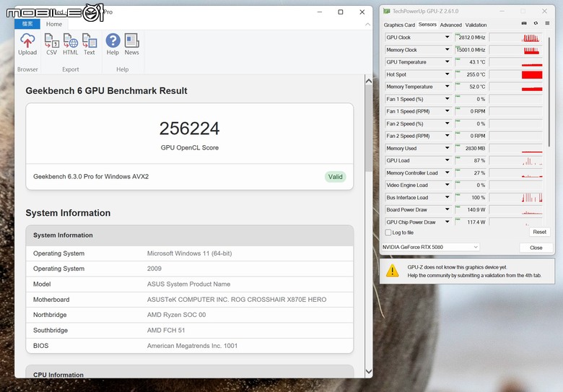The image size is (563, 392).
Task: Open the Memory Controller Load sensor dropdown
Action: pos(447,173)
